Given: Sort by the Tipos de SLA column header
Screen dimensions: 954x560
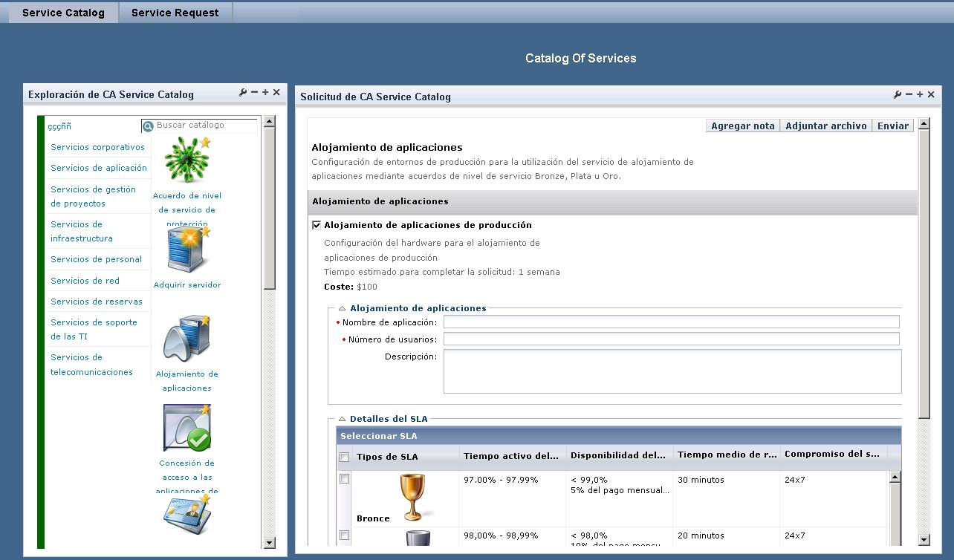Looking at the screenshot, I should click(406, 457).
